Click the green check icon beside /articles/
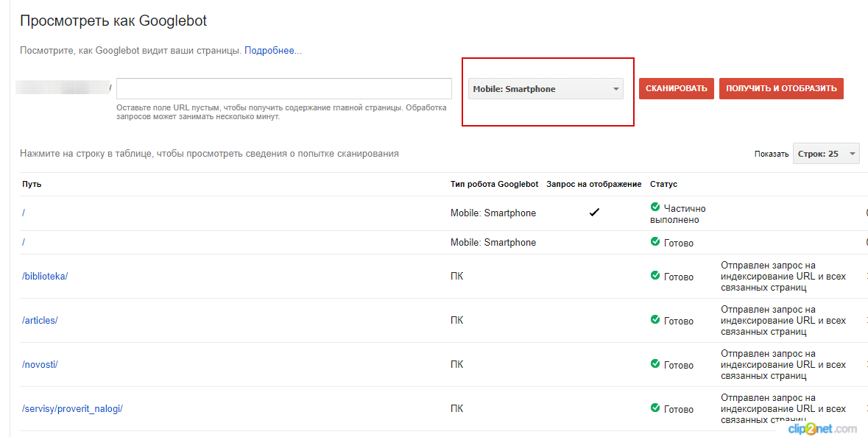Image resolution: width=868 pixels, height=437 pixels. (x=655, y=320)
